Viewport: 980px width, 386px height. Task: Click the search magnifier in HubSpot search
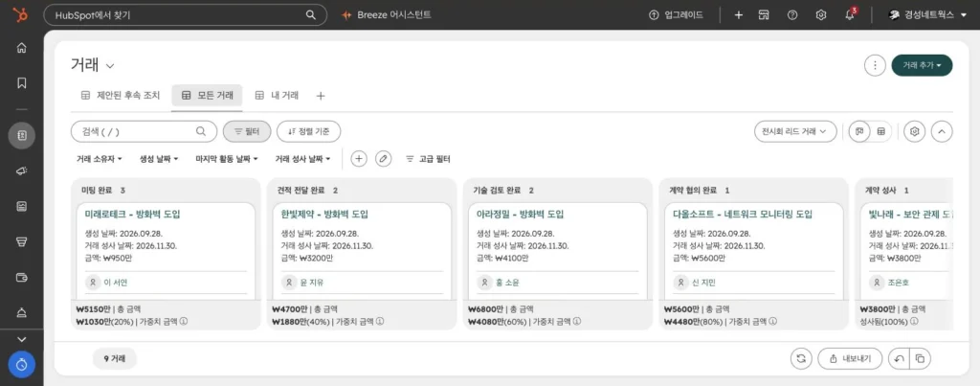tap(311, 15)
